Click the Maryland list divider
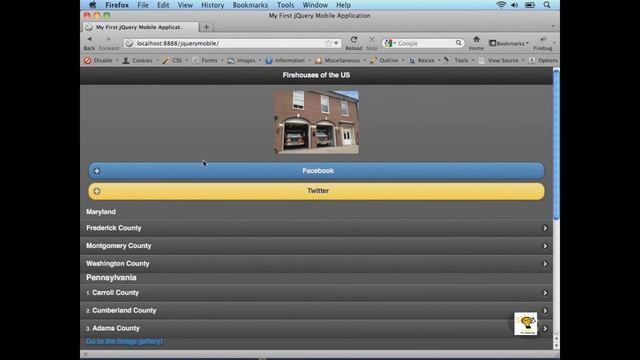This screenshot has width=640, height=360. 316,212
